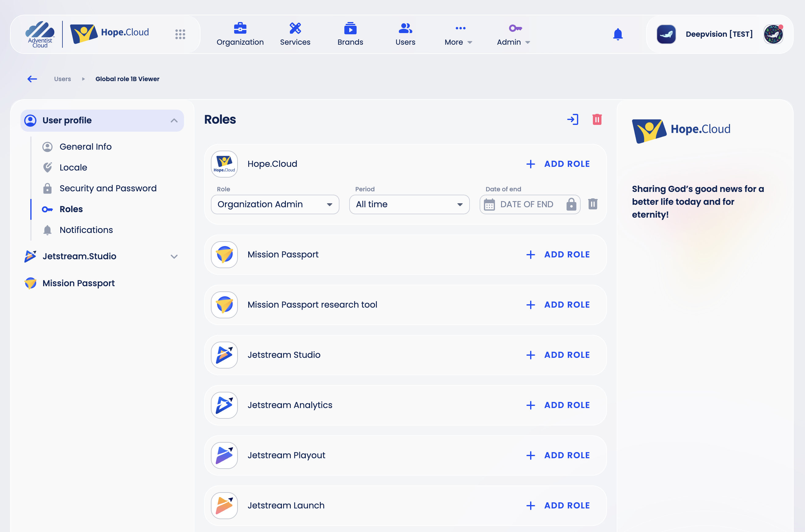Open the Organization nav item

[240, 35]
